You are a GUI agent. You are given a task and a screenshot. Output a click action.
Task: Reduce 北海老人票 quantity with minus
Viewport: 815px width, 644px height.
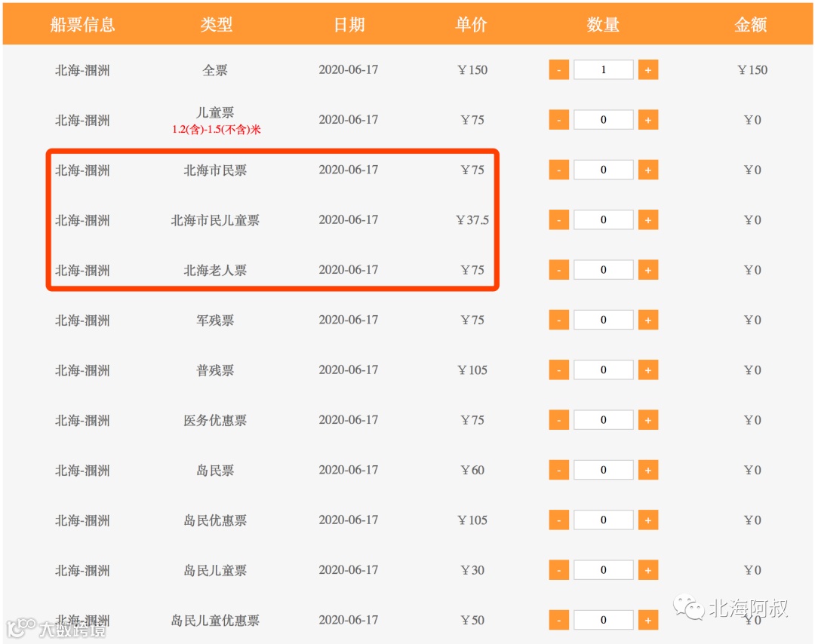click(558, 270)
